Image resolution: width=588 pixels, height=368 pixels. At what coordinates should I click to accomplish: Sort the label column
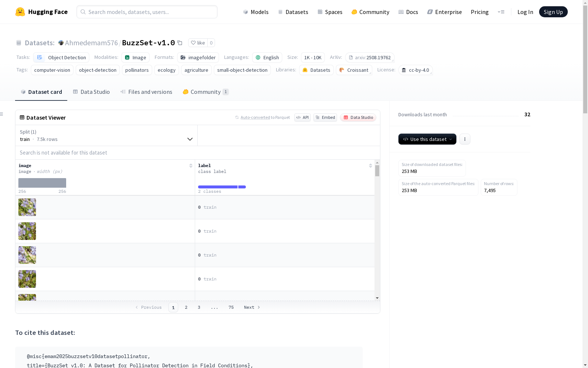[370, 166]
